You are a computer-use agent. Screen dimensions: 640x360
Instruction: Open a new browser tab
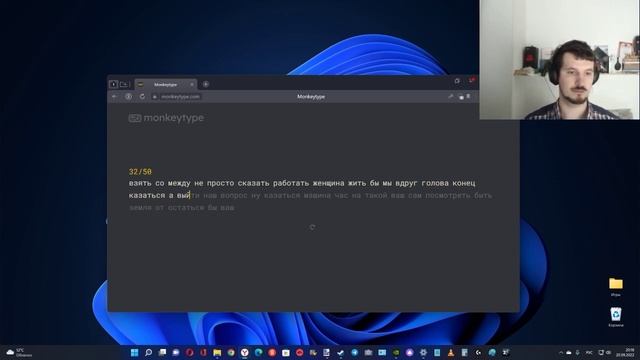[206, 84]
